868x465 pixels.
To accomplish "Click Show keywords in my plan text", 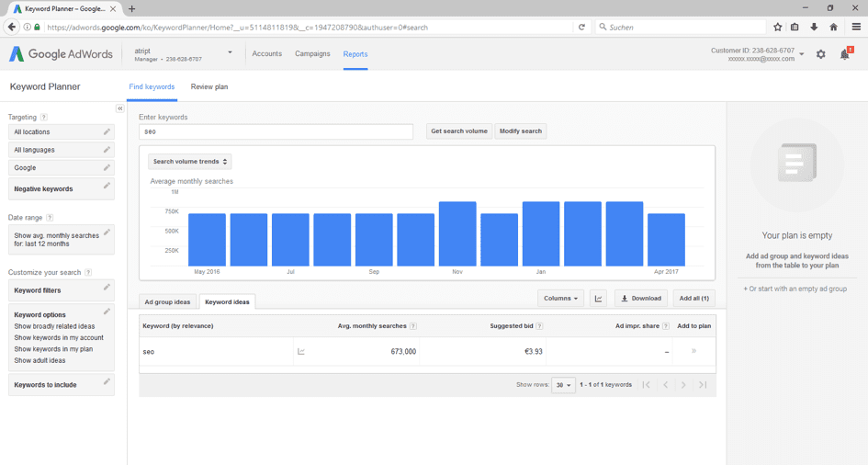I will click(53, 349).
